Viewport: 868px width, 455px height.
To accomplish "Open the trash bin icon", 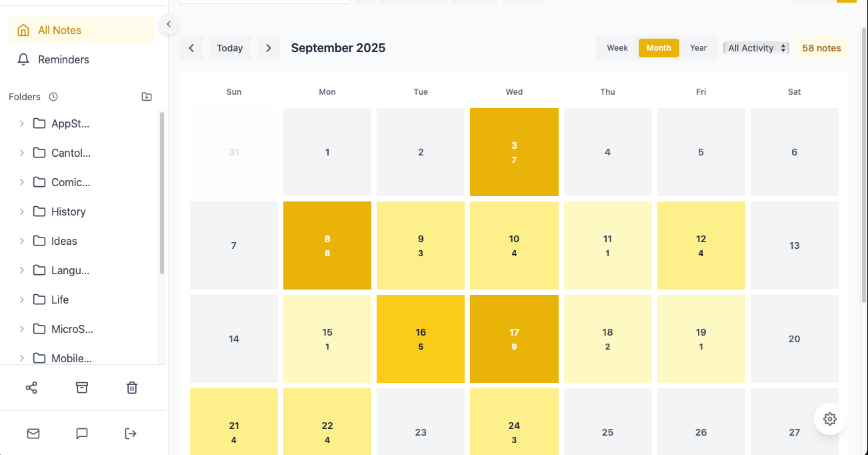I will point(132,388).
